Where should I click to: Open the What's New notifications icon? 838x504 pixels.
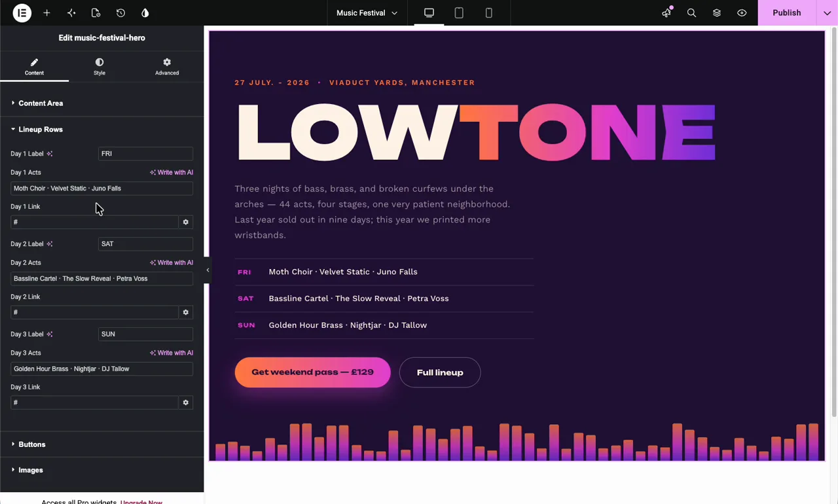tap(666, 12)
